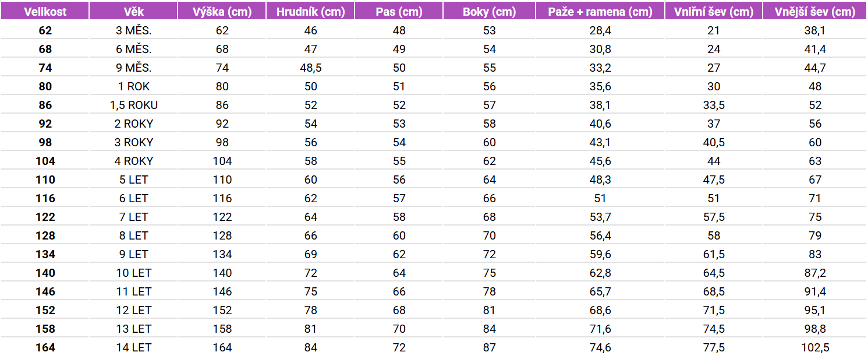
Task: Click the Boky (cm) header
Action: 489,12
